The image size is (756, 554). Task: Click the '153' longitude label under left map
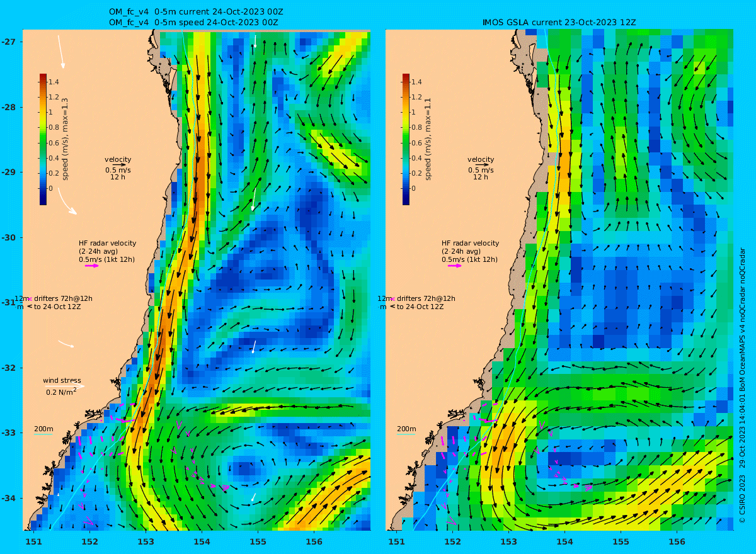point(146,541)
